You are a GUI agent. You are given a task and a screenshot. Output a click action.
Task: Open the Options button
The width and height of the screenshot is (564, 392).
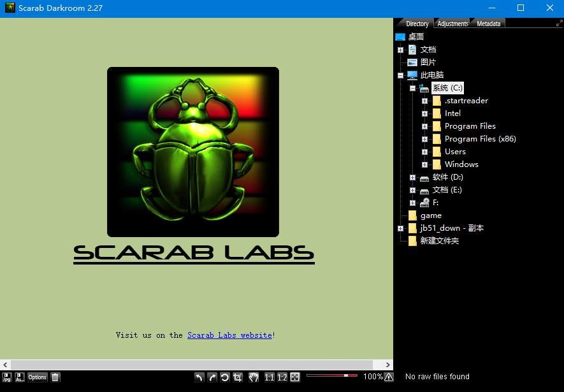[38, 377]
